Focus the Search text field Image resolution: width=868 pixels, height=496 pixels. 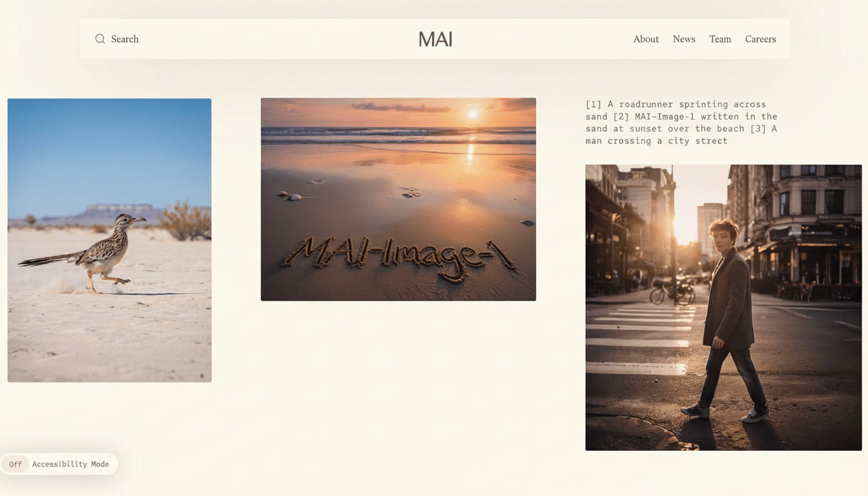click(x=125, y=39)
